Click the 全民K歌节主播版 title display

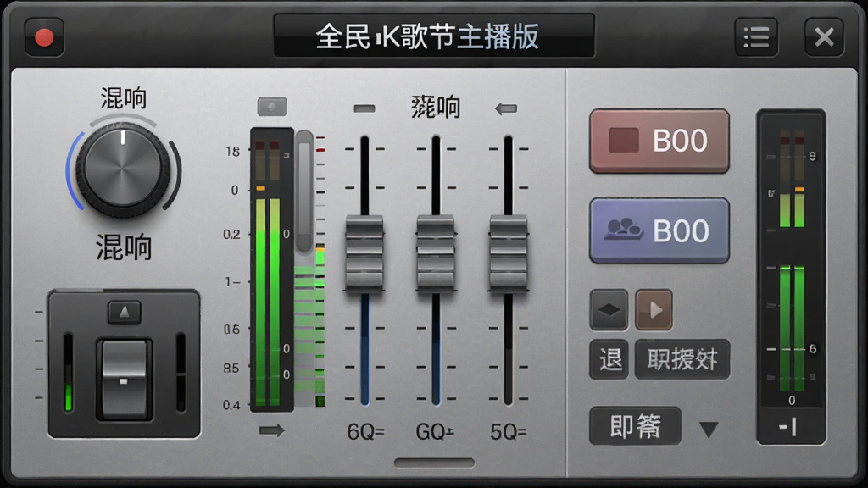(x=434, y=36)
